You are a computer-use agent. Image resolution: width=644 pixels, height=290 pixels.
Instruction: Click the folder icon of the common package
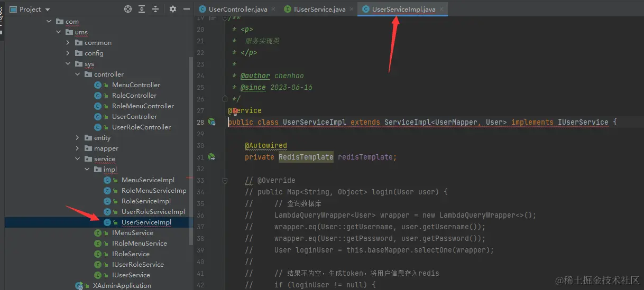[x=79, y=43]
